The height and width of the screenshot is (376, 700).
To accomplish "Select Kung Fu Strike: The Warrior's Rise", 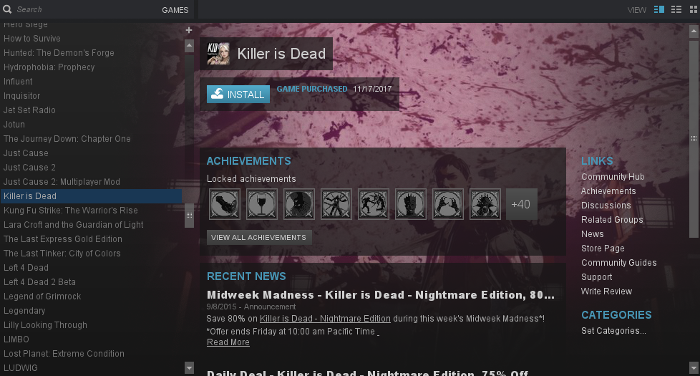I will (70, 210).
